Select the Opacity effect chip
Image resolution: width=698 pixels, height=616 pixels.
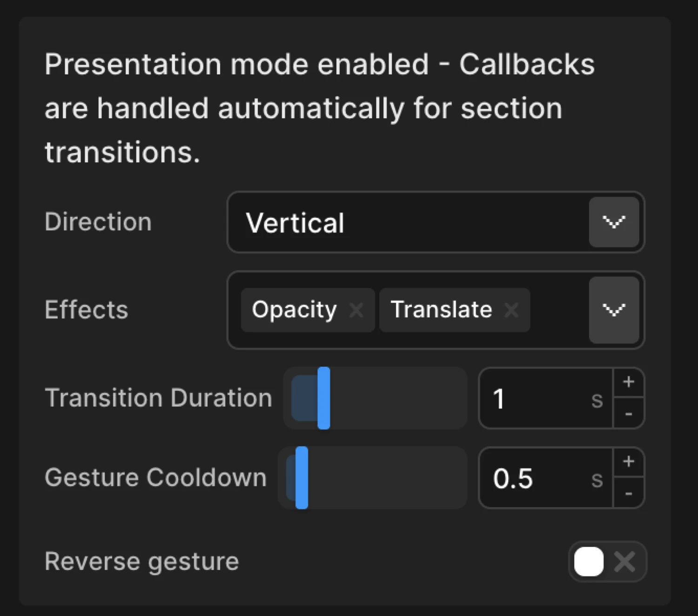point(294,310)
